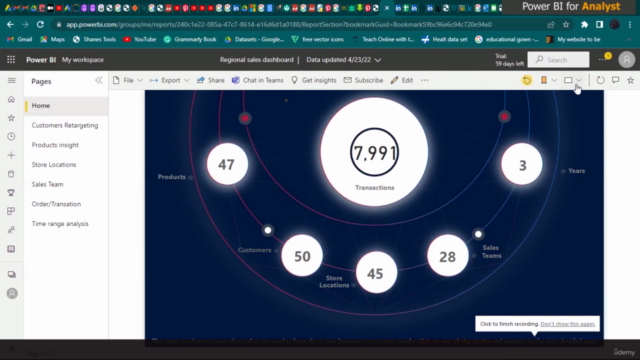Open Grammarly Book bookmark
The image size is (640, 360).
190,40
